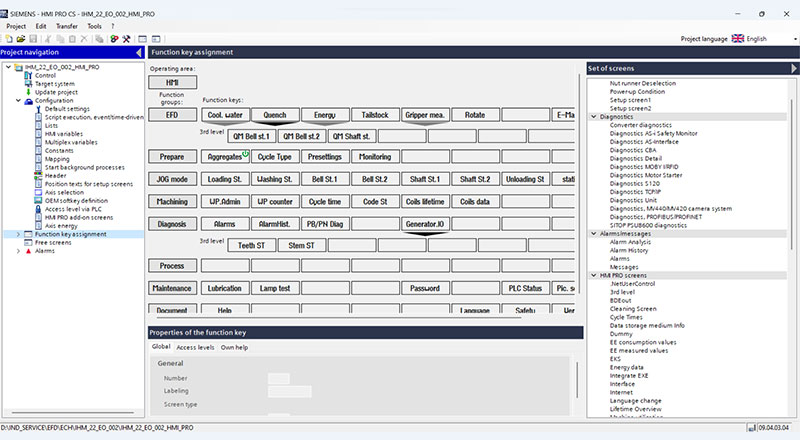The height and width of the screenshot is (440, 800).
Task: Select the Diagnosis function group button
Action: [172, 224]
